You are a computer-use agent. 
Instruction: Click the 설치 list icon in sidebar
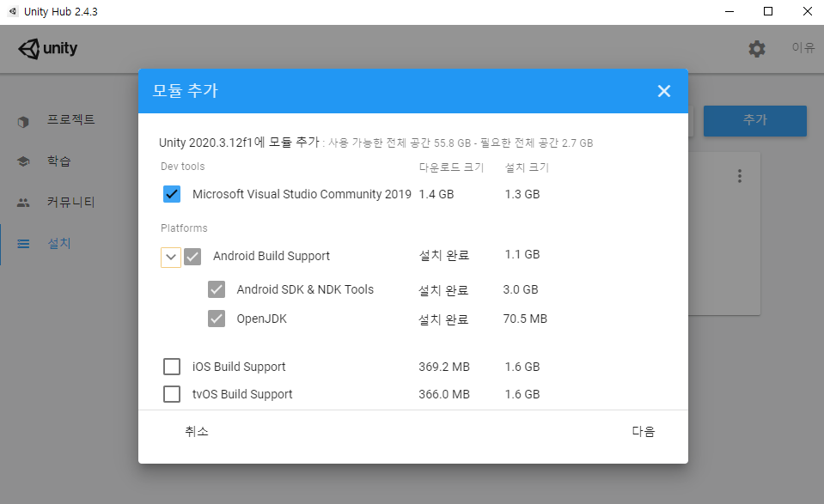click(x=23, y=244)
